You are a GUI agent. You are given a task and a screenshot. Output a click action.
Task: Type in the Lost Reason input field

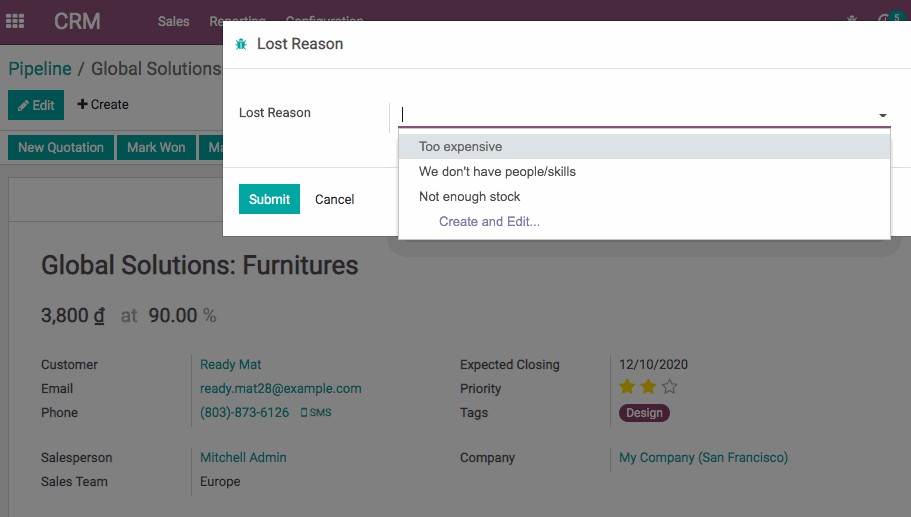click(630, 114)
